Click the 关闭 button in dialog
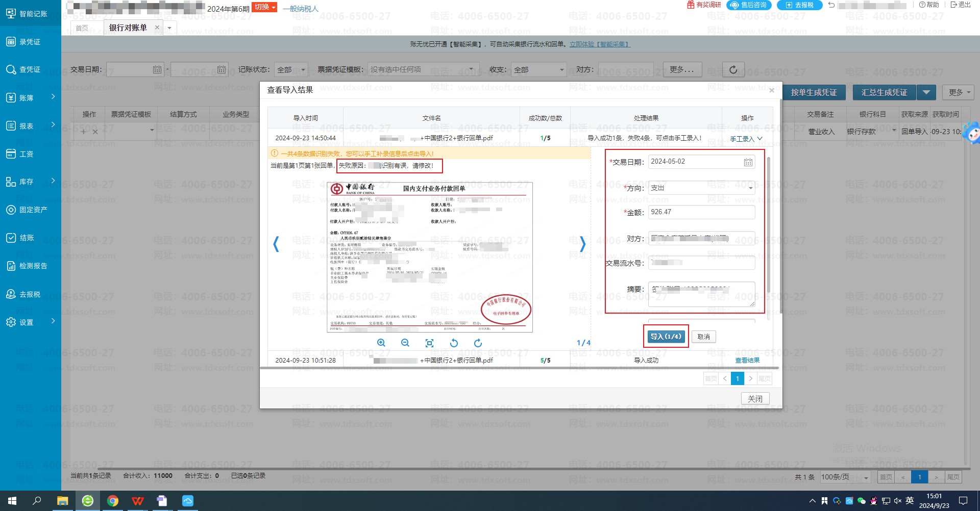Image resolution: width=980 pixels, height=511 pixels. click(755, 399)
